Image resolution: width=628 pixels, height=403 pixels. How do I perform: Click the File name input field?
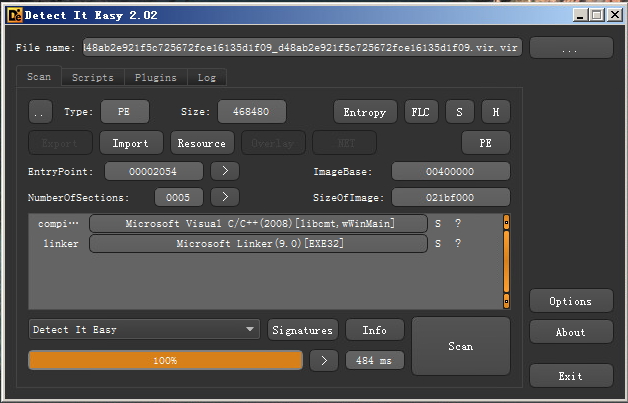coord(302,48)
